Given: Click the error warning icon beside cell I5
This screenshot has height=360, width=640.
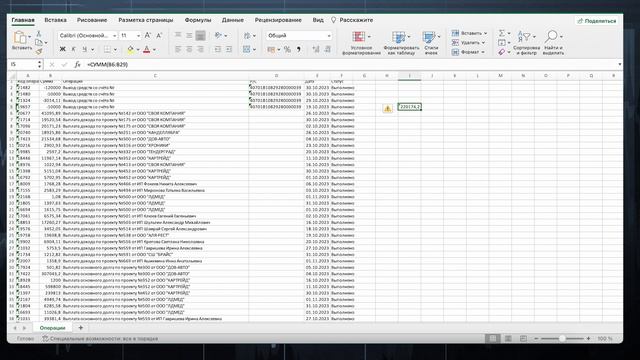Looking at the screenshot, I should click(387, 108).
